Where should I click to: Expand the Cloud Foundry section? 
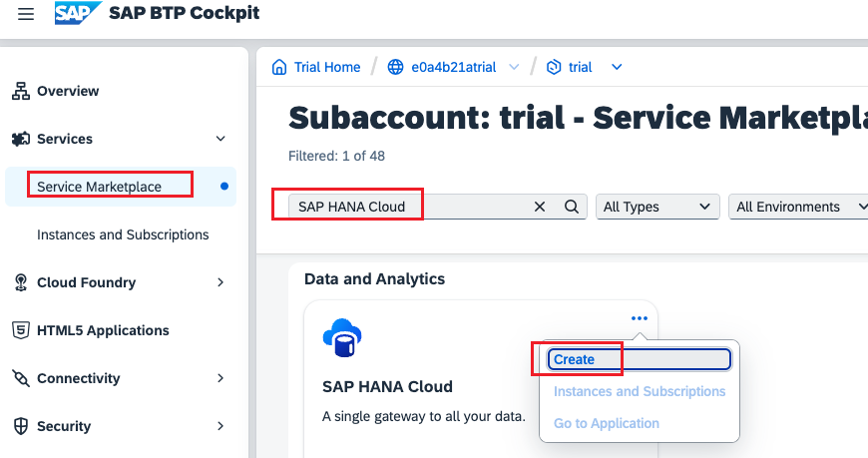tap(220, 282)
